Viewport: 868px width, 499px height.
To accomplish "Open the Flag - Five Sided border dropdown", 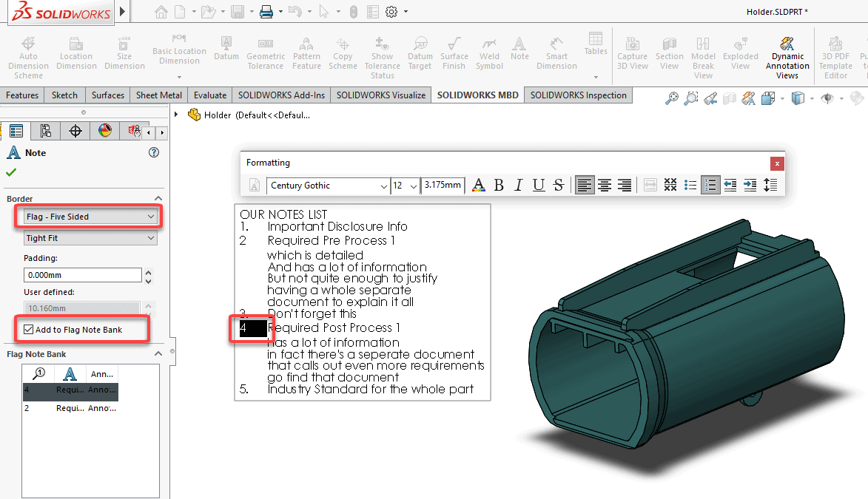I will (x=90, y=217).
